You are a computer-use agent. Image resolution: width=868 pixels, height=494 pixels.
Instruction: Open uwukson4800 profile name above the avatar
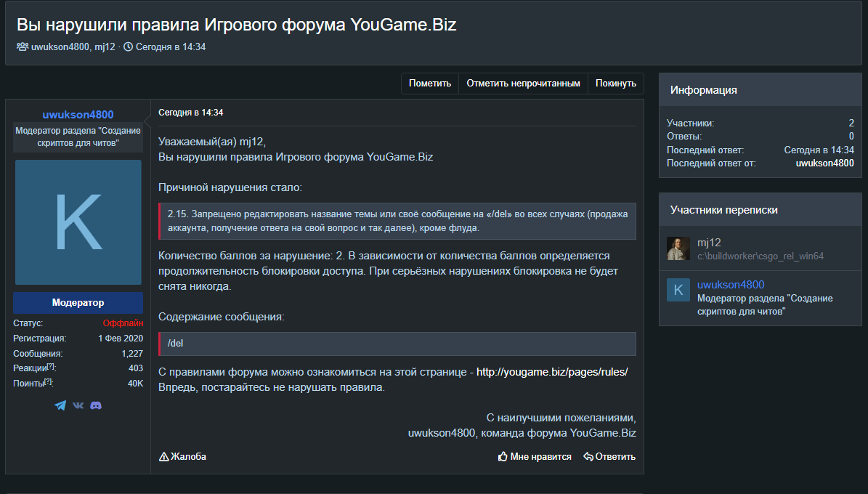coord(78,115)
